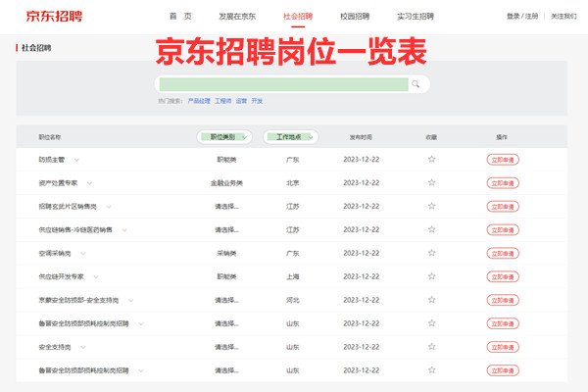Star the 供应链开发专家 row
The image size is (588, 392).
431,276
